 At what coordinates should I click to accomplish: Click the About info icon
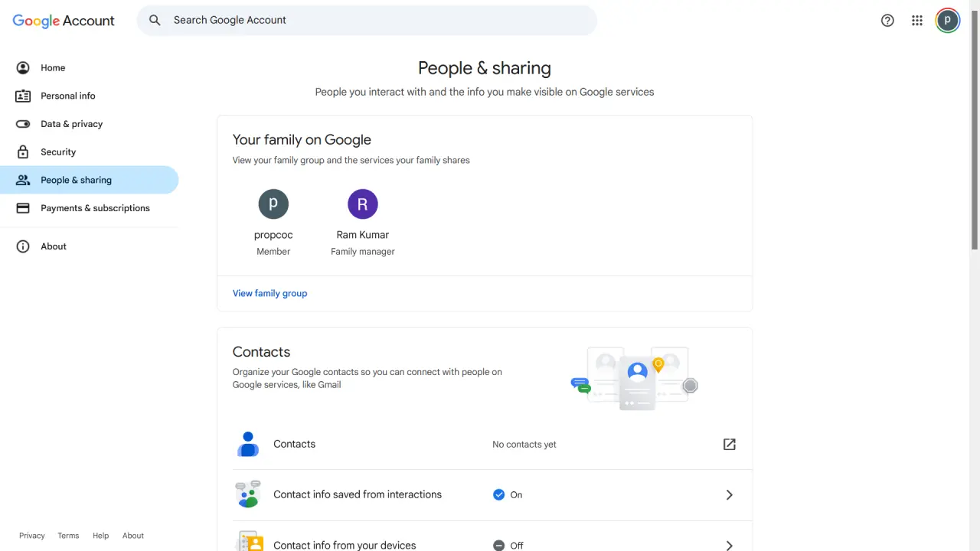(23, 246)
